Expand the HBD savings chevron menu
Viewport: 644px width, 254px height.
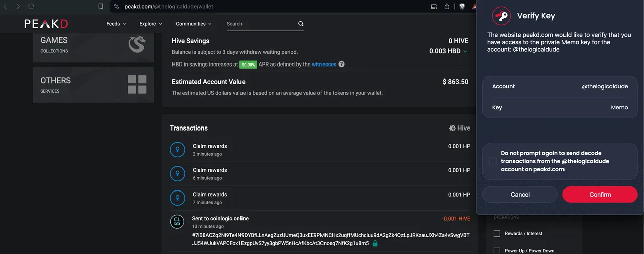[465, 51]
